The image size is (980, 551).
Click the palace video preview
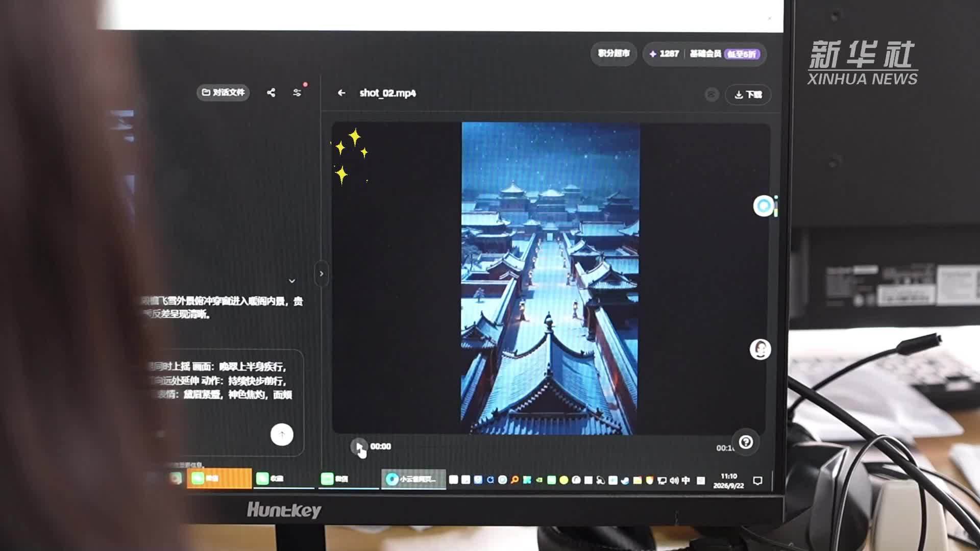point(550,278)
